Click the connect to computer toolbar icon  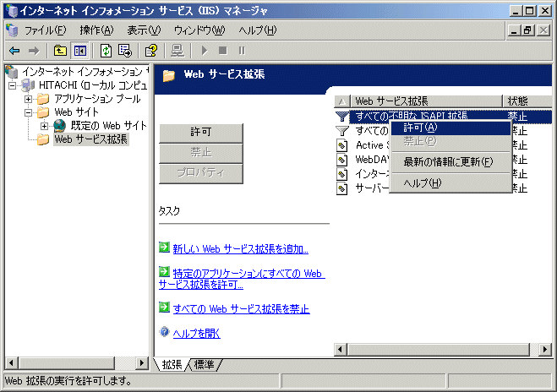pyautogui.click(x=177, y=51)
